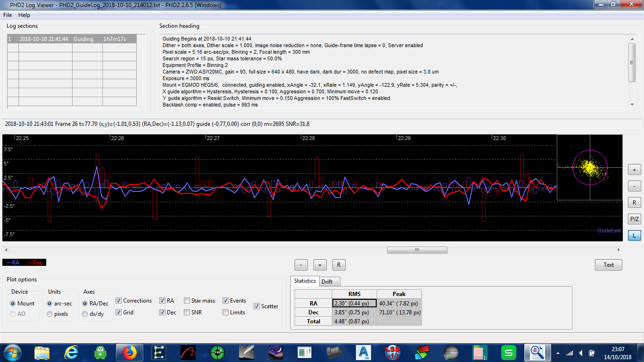644x362 pixels.
Task: Switch to the Statistics tab
Action: pyautogui.click(x=305, y=281)
